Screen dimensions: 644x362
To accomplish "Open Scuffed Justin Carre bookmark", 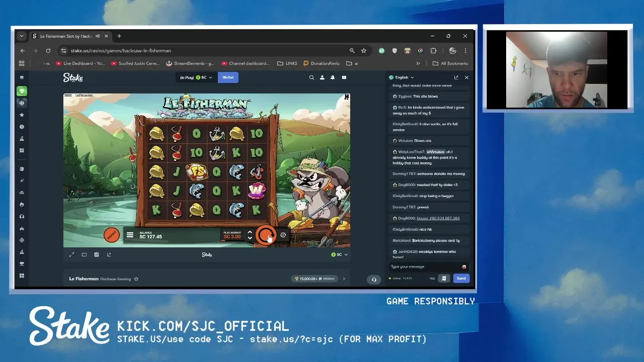I will (135, 63).
